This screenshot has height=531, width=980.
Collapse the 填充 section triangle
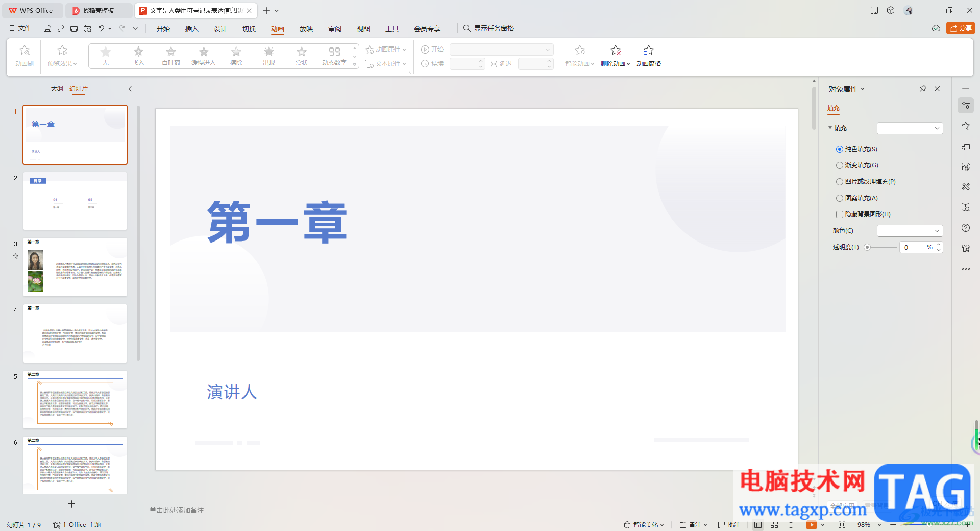pos(830,128)
